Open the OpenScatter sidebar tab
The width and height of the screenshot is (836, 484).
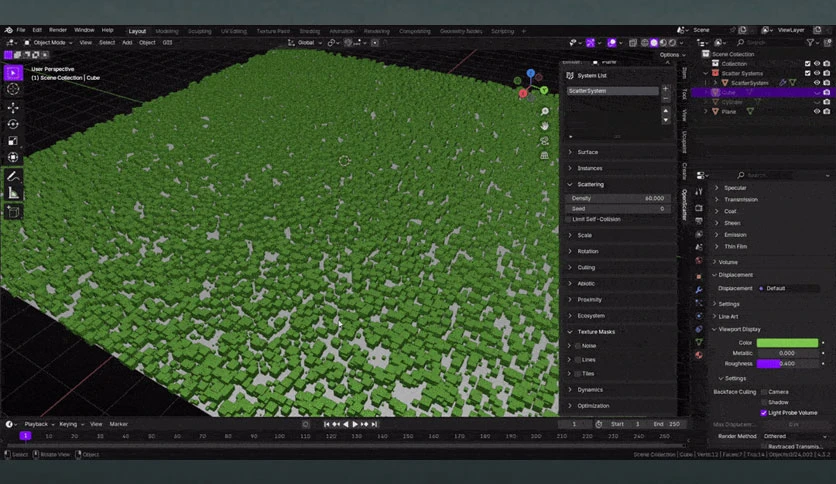coord(684,204)
